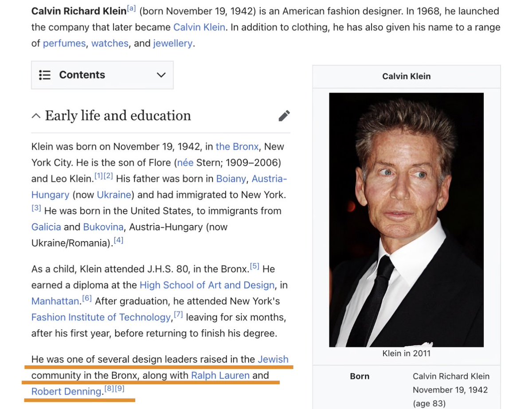The height and width of the screenshot is (409, 532).
Task: Open the Calvin Klein company link
Action: click(199, 27)
